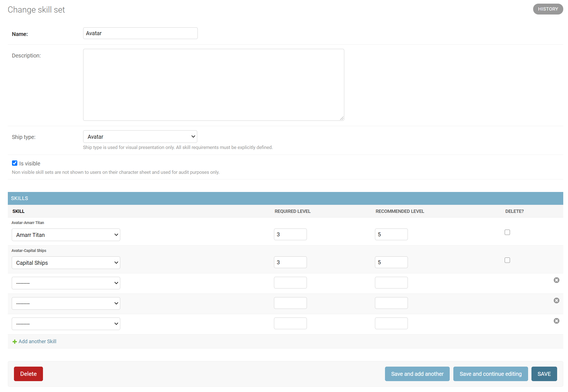Click into the Name field

click(x=140, y=33)
